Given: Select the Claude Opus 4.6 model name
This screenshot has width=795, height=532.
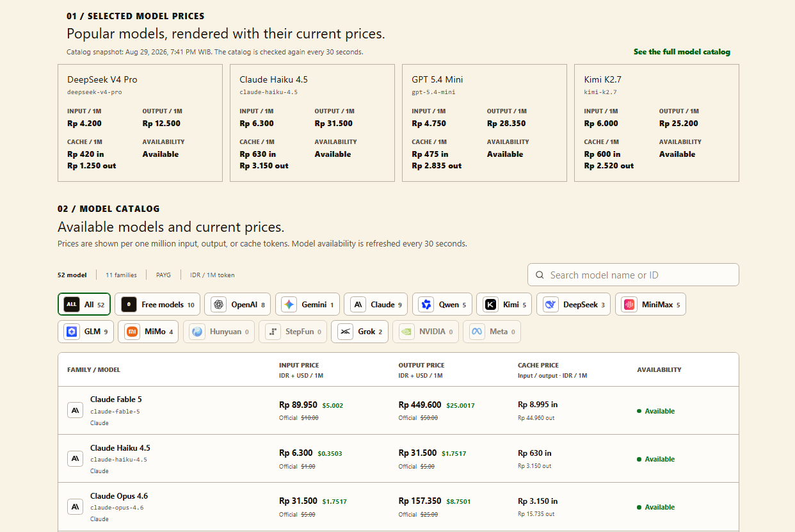Looking at the screenshot, I should tap(119, 496).
